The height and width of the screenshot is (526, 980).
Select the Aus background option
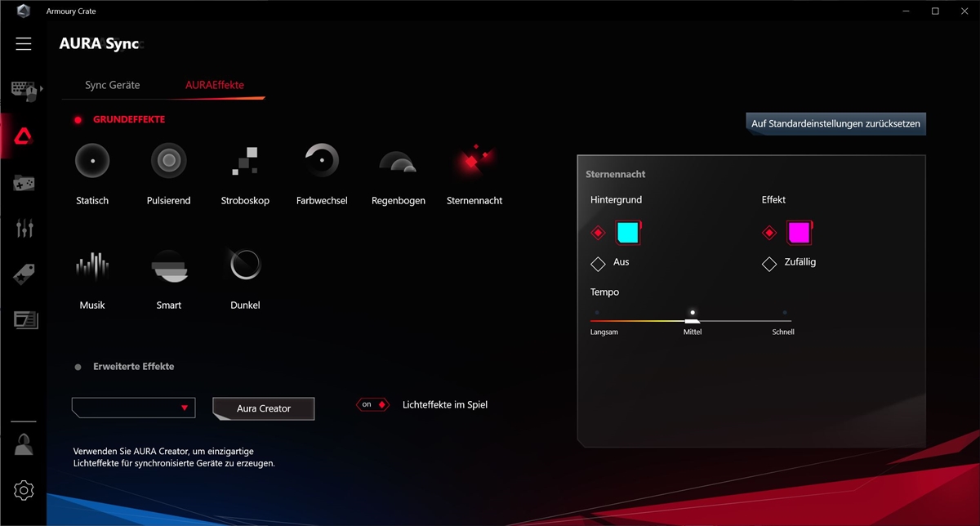click(599, 264)
